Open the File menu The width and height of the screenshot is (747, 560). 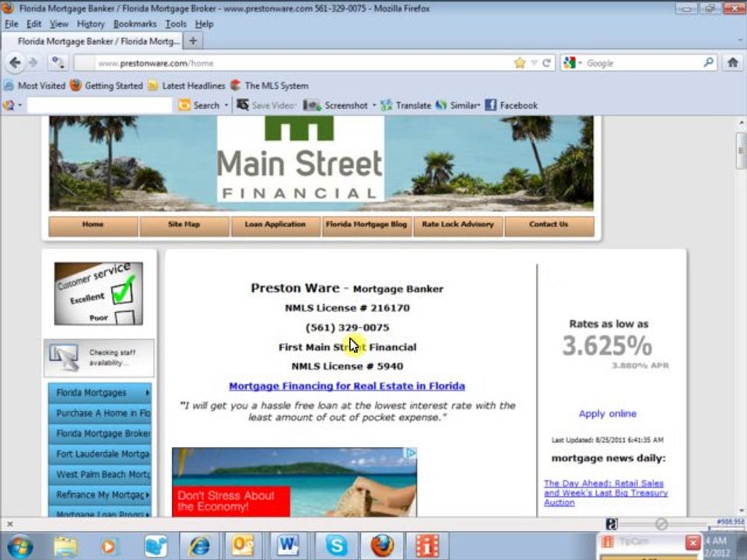point(12,24)
